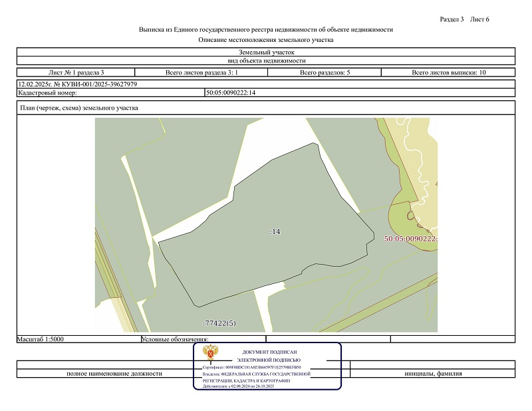Select parcel label :77422(5) on the map
Screen dimensions: 532x411
pyautogui.click(x=219, y=323)
